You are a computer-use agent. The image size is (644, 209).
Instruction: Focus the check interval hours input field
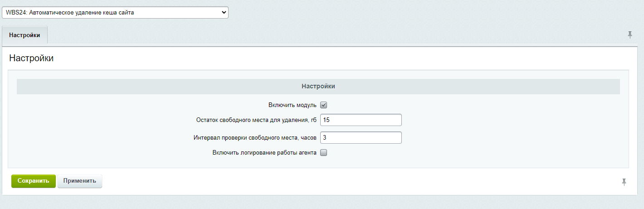click(x=361, y=137)
